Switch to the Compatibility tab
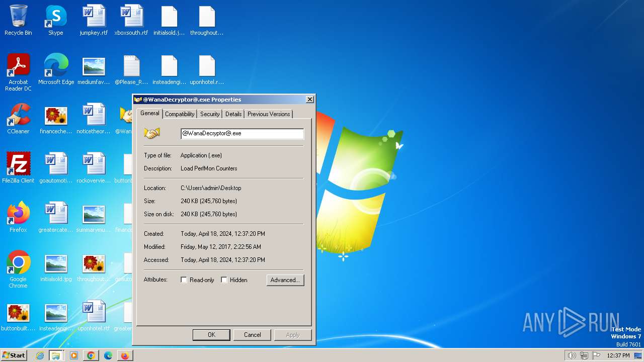The image size is (644, 362). [x=180, y=114]
